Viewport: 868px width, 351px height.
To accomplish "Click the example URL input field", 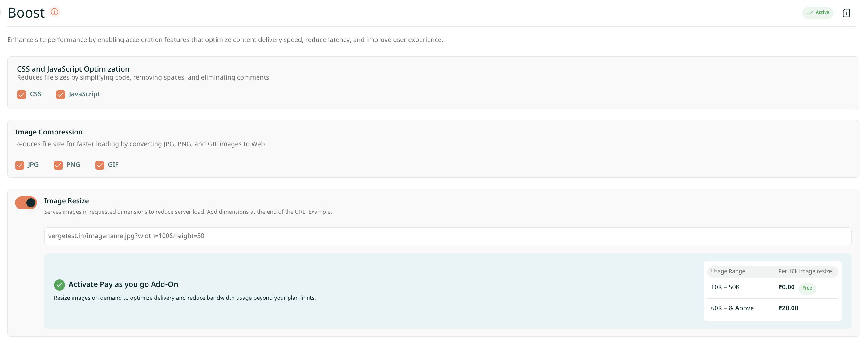I will (x=448, y=236).
